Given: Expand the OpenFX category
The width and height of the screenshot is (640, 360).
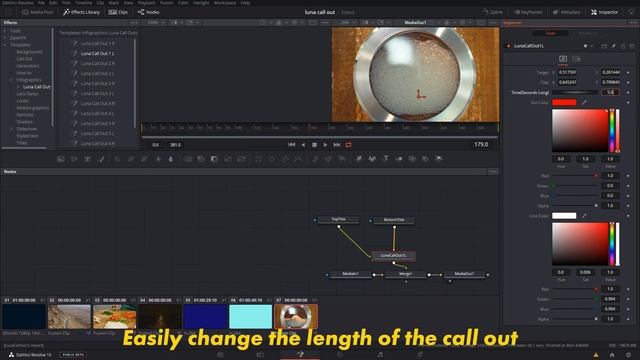Looking at the screenshot, I should (x=5, y=38).
